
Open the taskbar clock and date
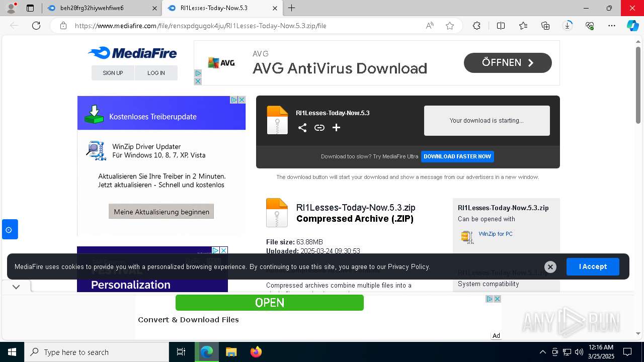(601, 352)
